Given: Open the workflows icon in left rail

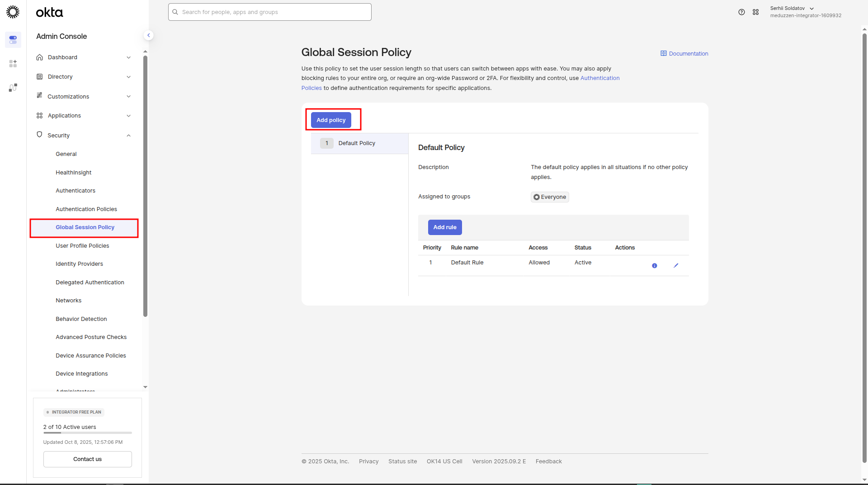Looking at the screenshot, I should 13,88.
